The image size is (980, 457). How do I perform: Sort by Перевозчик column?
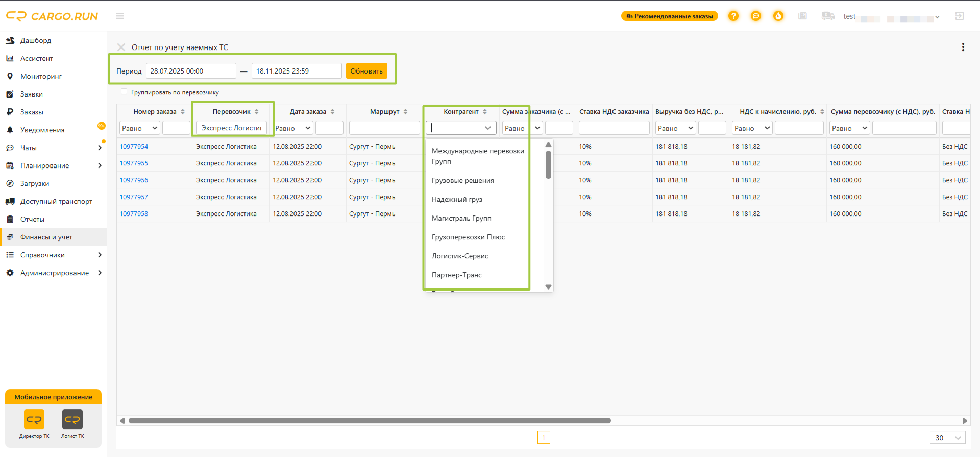257,112
